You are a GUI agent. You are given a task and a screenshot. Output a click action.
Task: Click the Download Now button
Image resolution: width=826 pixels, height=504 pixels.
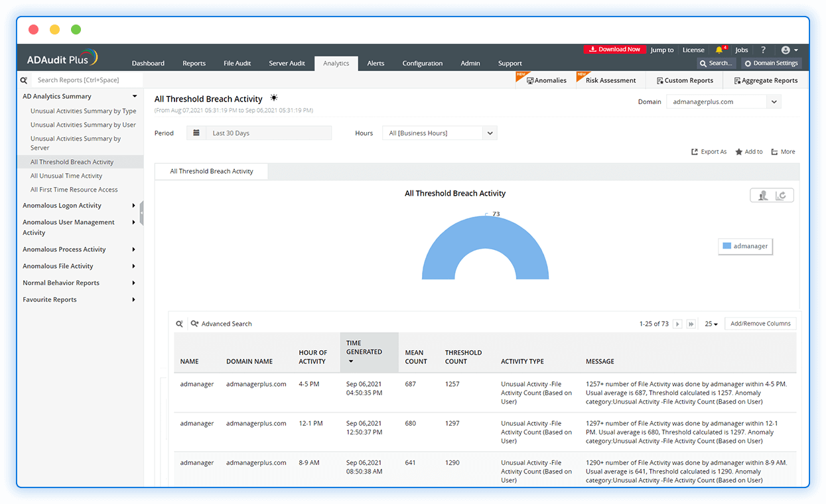(x=614, y=50)
